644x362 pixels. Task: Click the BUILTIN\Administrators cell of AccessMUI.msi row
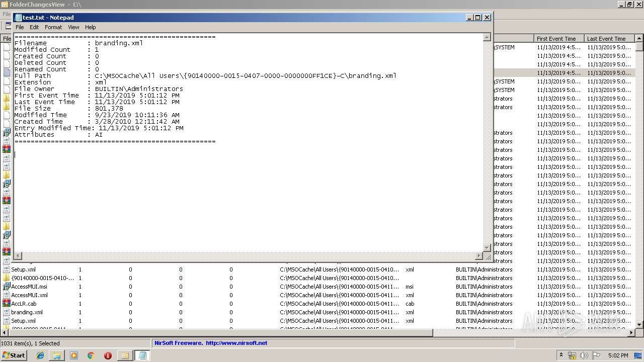click(x=484, y=287)
